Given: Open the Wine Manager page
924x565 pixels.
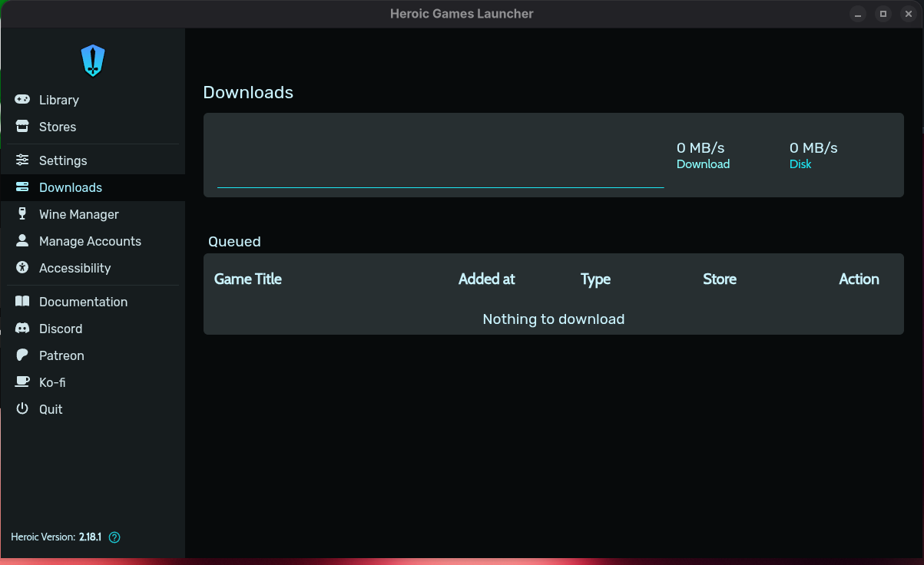Looking at the screenshot, I should [92, 214].
